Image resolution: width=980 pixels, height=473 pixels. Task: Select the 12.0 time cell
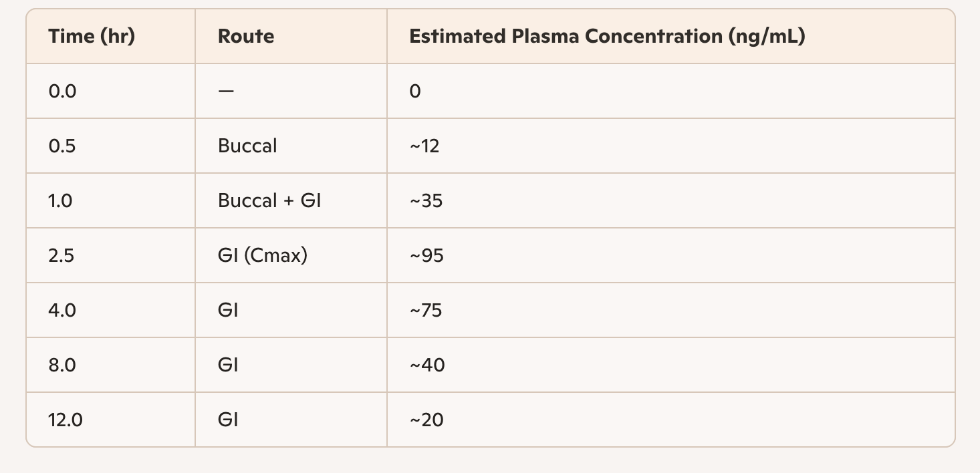[66, 420]
